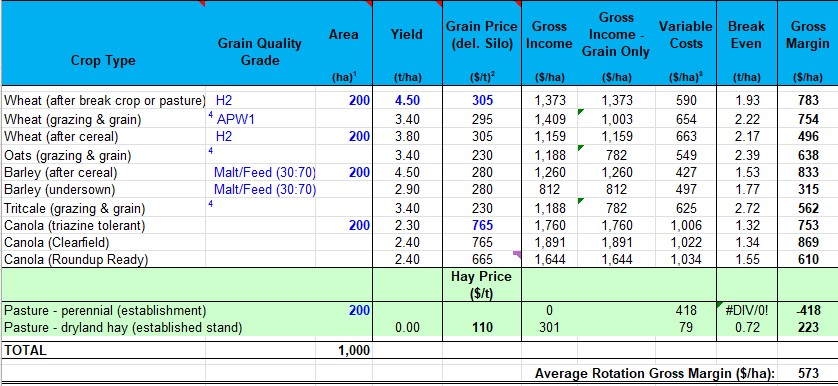Select Barley (undersown) row label
This screenshot has width=838, height=386.
tap(59, 189)
